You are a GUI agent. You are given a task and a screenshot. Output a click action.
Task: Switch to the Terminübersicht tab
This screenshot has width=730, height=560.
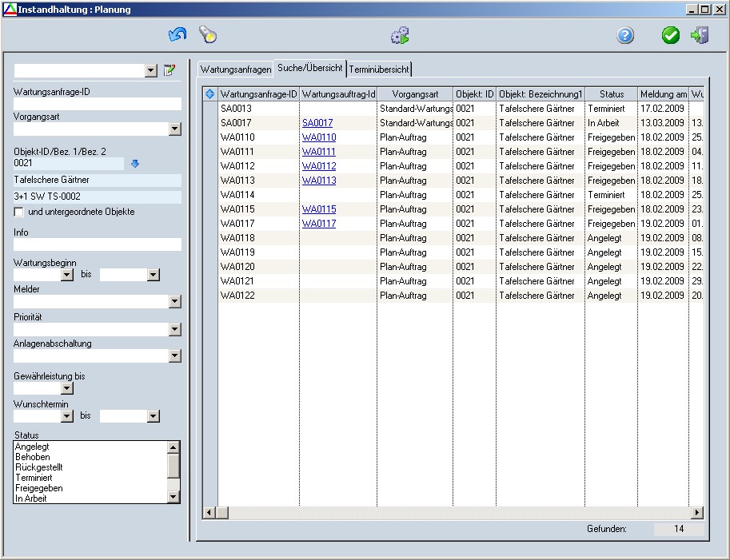pyautogui.click(x=379, y=70)
